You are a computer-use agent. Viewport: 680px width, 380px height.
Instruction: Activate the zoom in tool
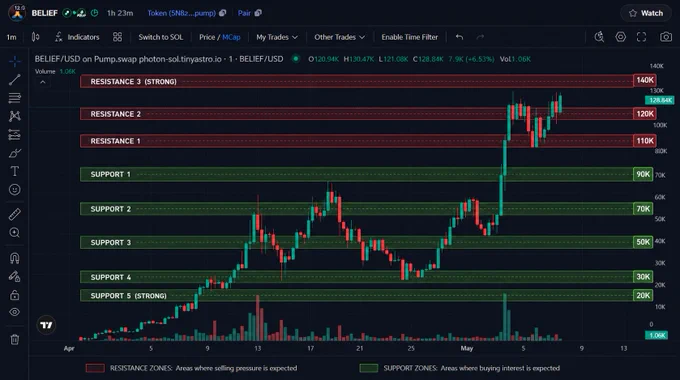click(15, 233)
